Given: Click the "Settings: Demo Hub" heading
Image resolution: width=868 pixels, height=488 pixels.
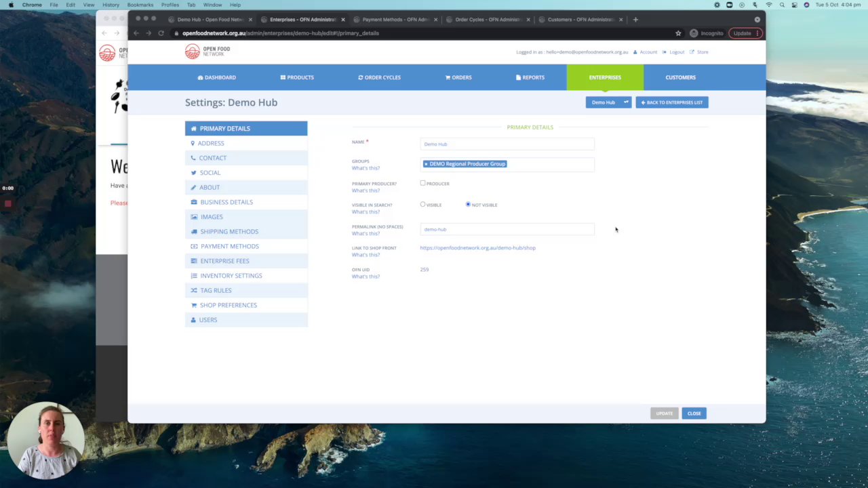Looking at the screenshot, I should 231,102.
